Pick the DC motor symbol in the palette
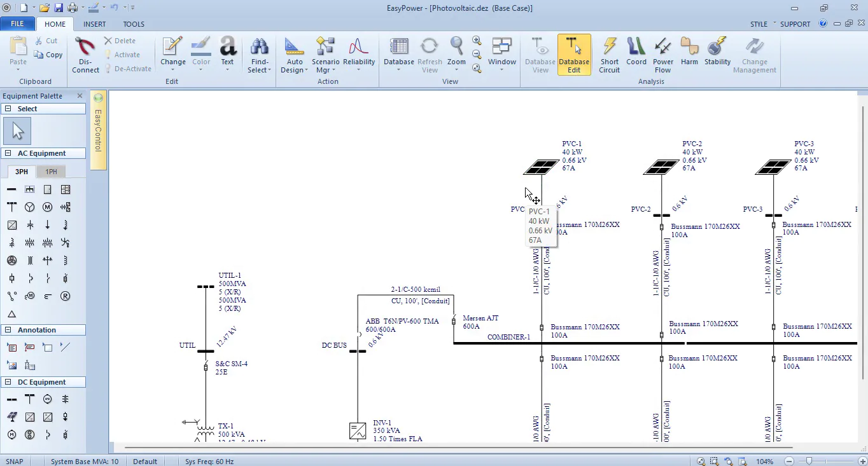Screen dimensions: 868x466 pyautogui.click(x=11, y=435)
